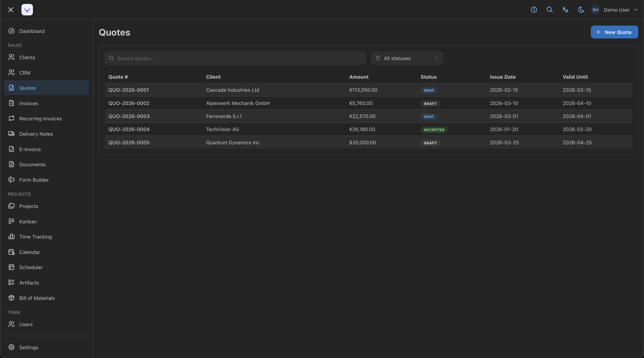Open Time Tracking in sidebar
644x358 pixels.
tap(35, 237)
